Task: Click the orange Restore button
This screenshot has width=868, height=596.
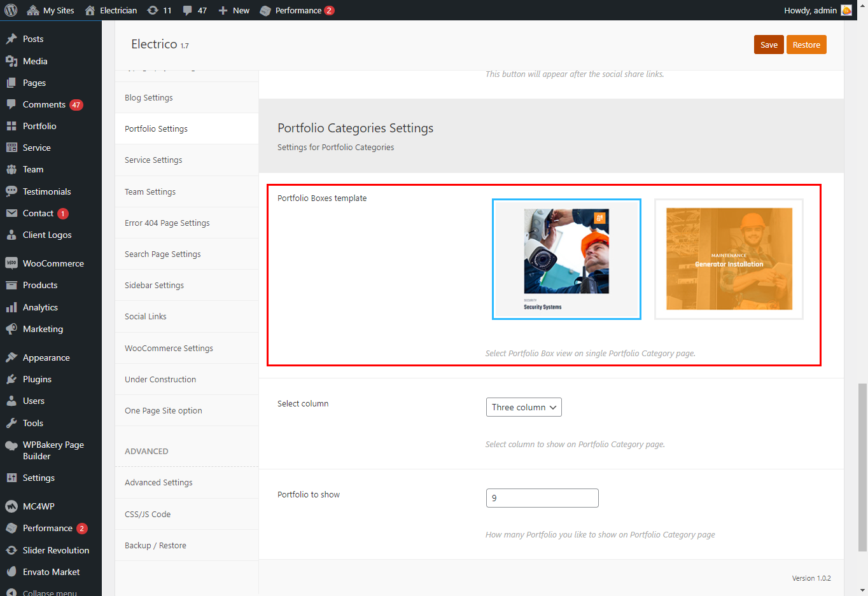Action: pos(806,45)
